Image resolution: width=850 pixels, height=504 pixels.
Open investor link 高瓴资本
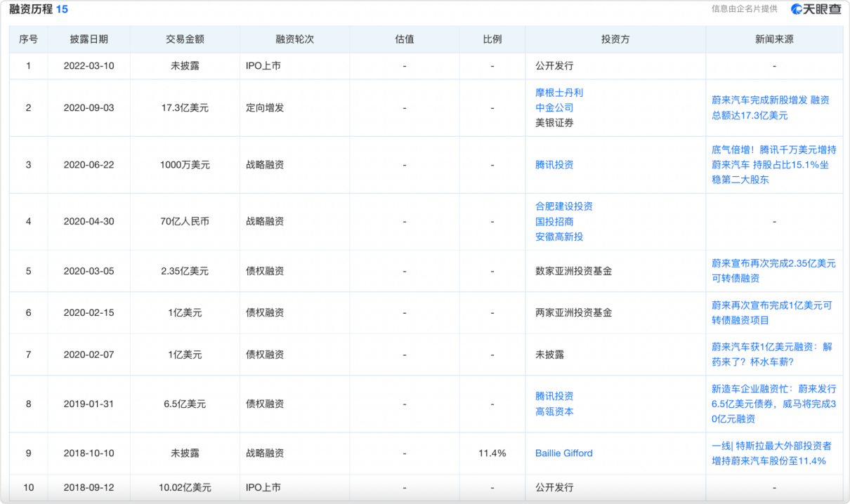(554, 411)
